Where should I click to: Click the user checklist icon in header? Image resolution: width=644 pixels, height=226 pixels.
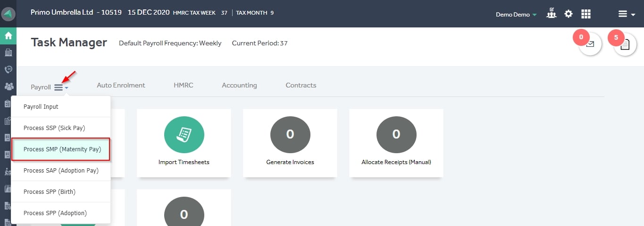click(x=551, y=14)
